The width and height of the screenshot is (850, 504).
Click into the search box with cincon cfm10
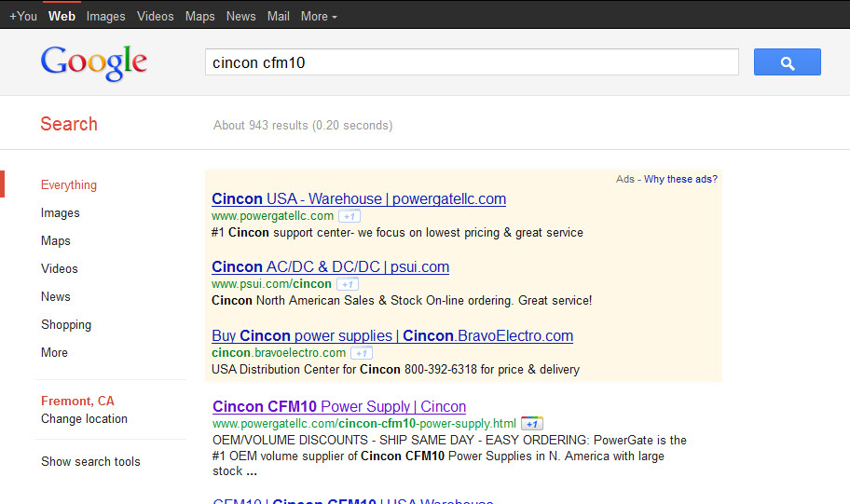(472, 62)
